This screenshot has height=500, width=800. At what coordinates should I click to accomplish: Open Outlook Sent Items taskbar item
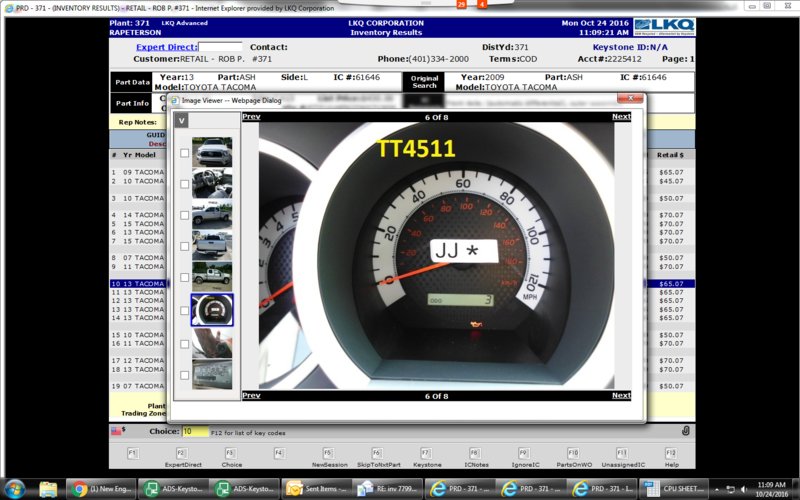[x=316, y=489]
